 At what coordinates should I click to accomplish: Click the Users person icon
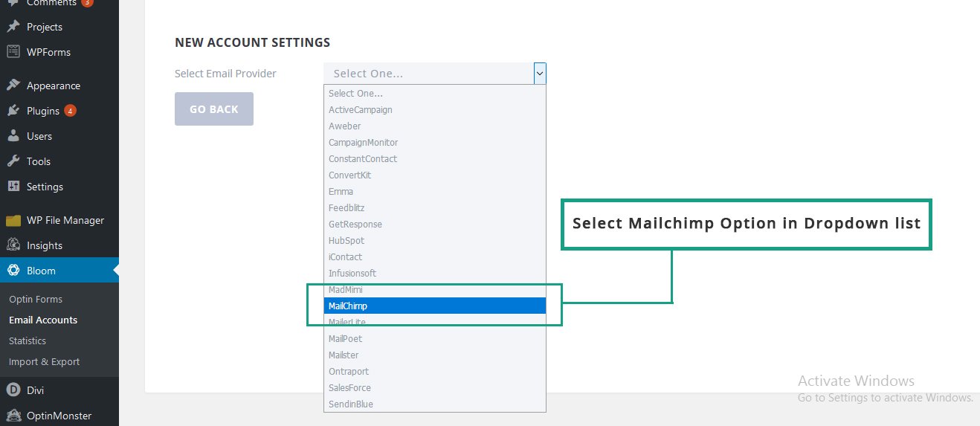[13, 136]
